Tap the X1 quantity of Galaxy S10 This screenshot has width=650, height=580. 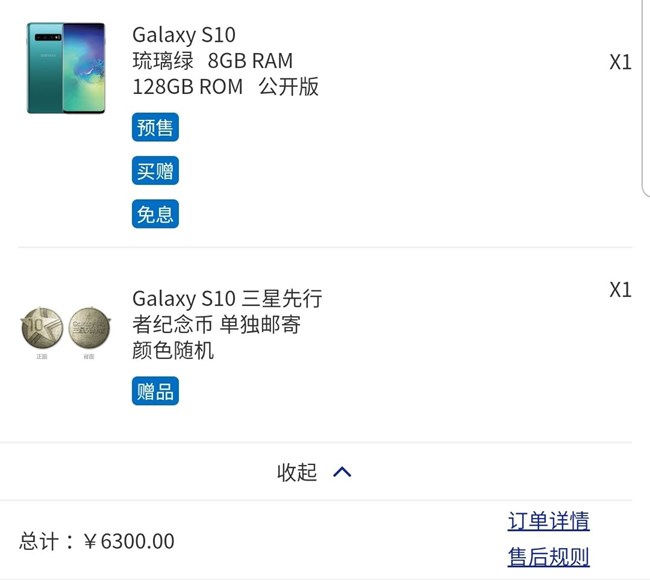pos(620,62)
